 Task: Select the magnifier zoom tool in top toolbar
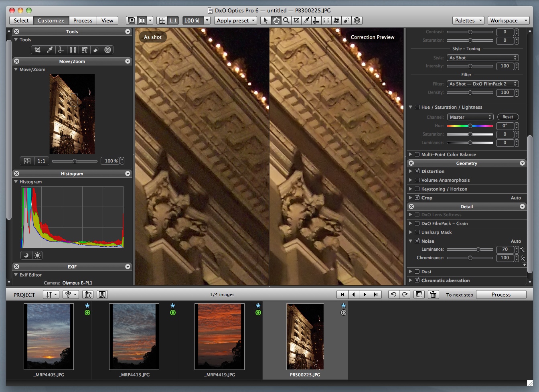[x=286, y=20]
